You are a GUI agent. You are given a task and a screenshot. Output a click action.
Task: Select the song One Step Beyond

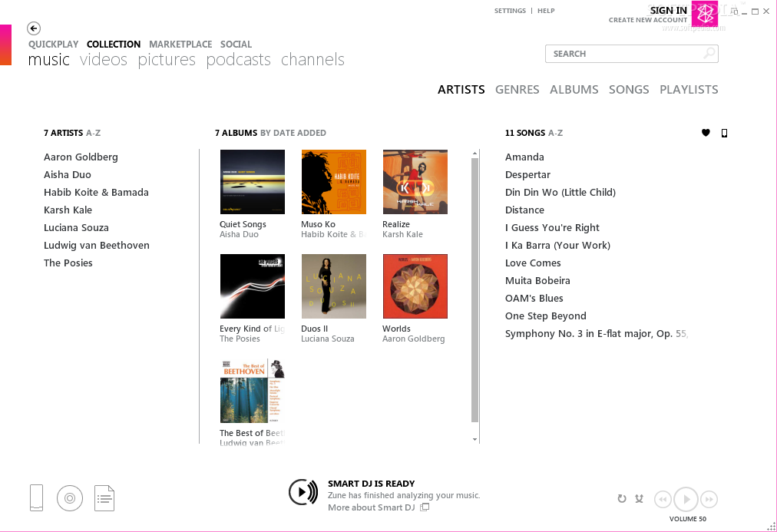click(x=546, y=316)
